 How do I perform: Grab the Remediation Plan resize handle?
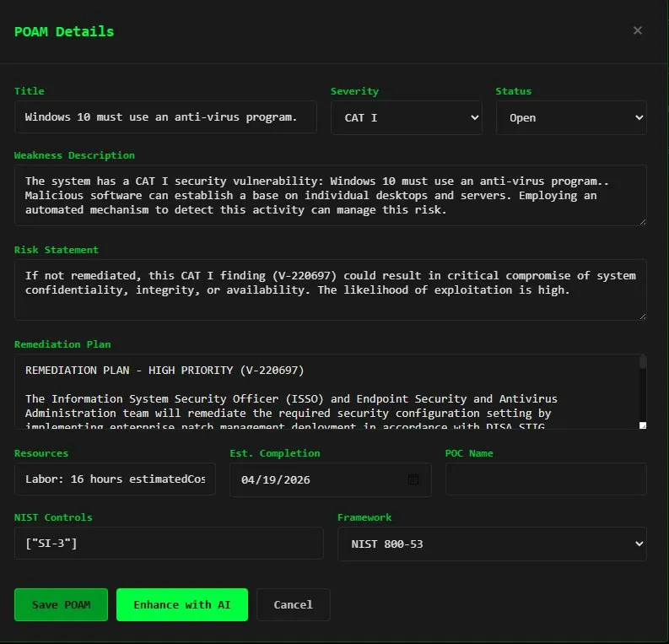(643, 425)
